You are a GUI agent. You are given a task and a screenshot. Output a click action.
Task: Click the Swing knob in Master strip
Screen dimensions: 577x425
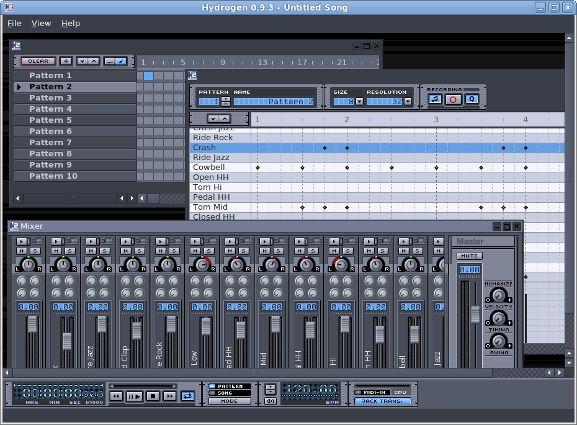[x=498, y=341]
